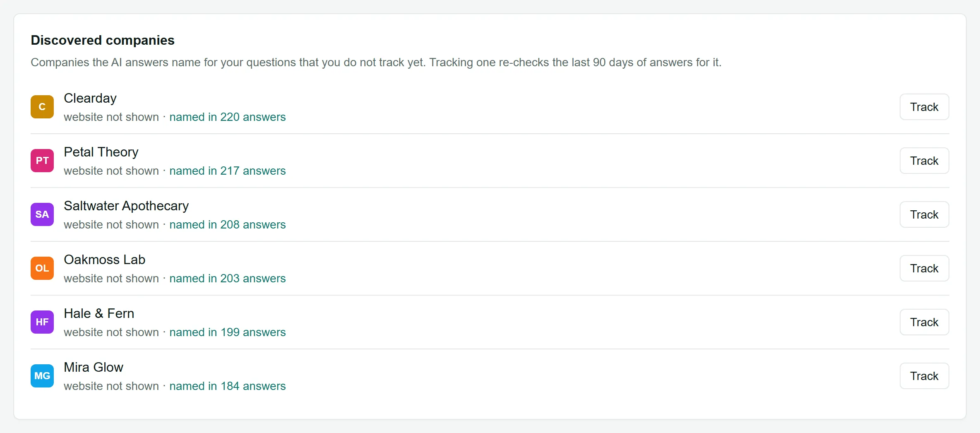Select the Clearday company name
980x433 pixels.
tap(90, 99)
